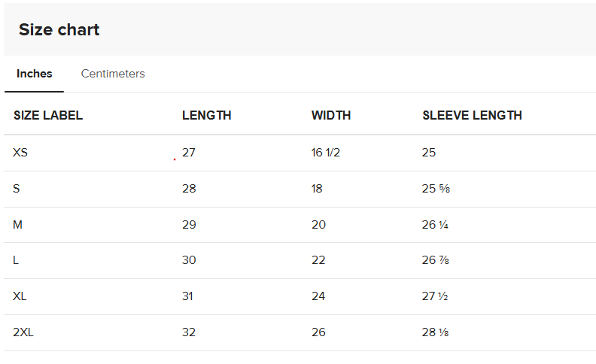The width and height of the screenshot is (596, 364).
Task: Select the M size row label
Action: (17, 225)
